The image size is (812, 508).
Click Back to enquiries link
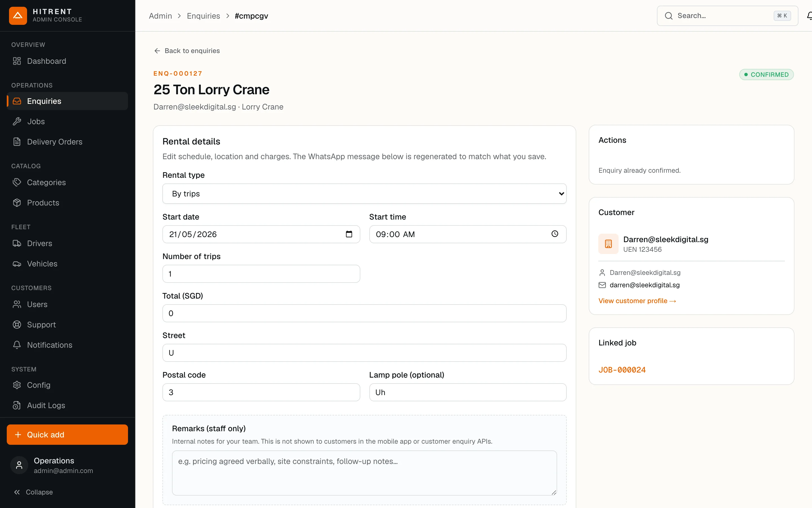[x=187, y=51]
